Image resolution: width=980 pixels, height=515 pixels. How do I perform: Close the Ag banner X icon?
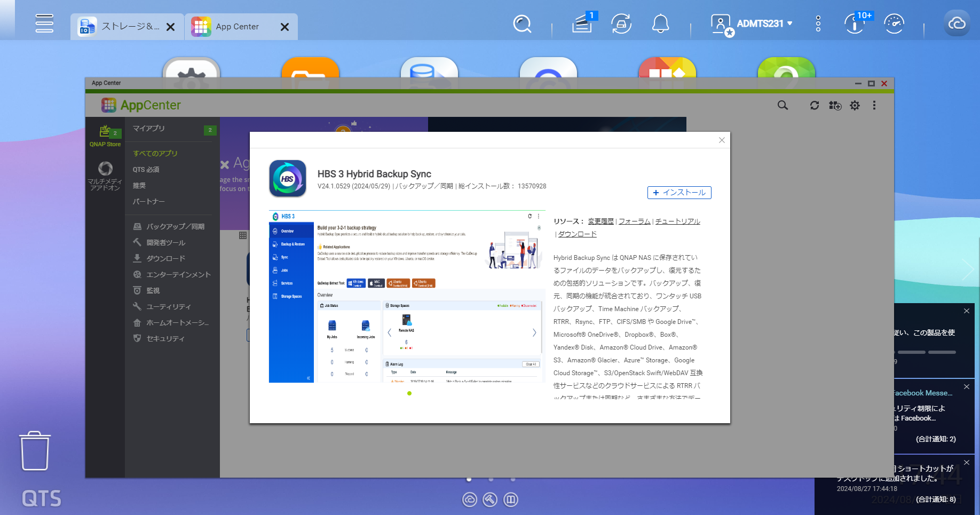(x=225, y=164)
